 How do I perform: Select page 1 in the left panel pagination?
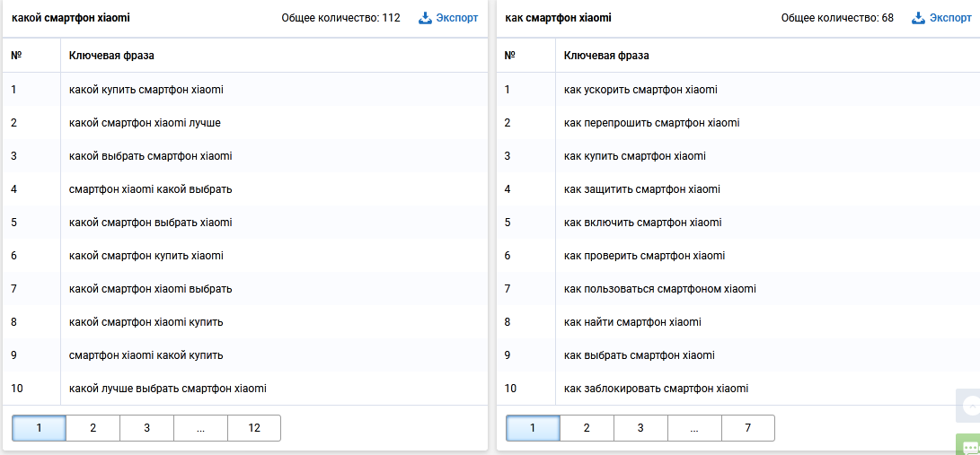point(39,428)
